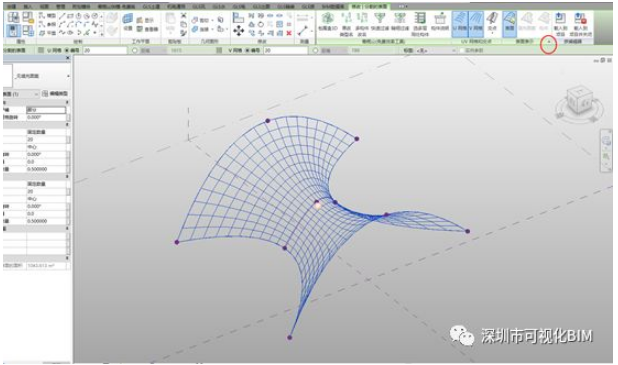Select the Align tool in Modify panel
This screenshot has width=618, height=365.
pyautogui.click(x=238, y=18)
